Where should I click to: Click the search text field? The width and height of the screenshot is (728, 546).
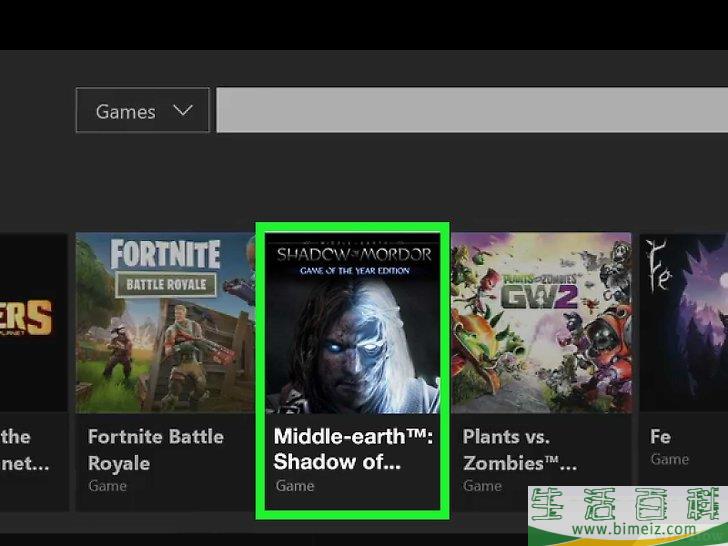tap(472, 110)
